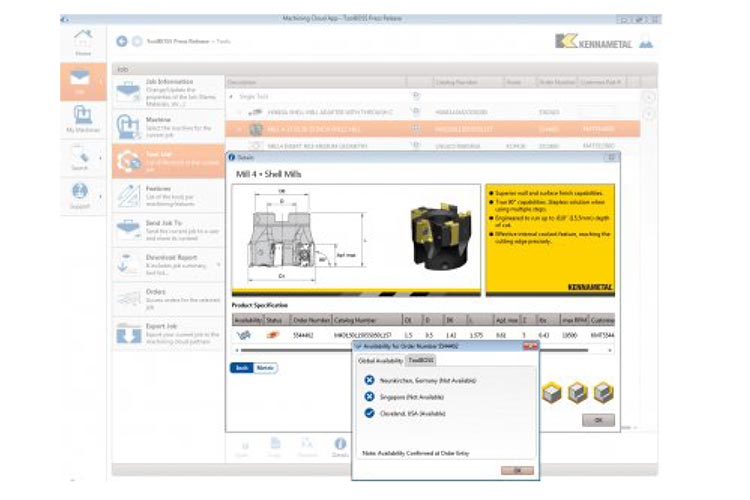
Task: Collapse the Single Tool tree group
Action: coord(232,97)
